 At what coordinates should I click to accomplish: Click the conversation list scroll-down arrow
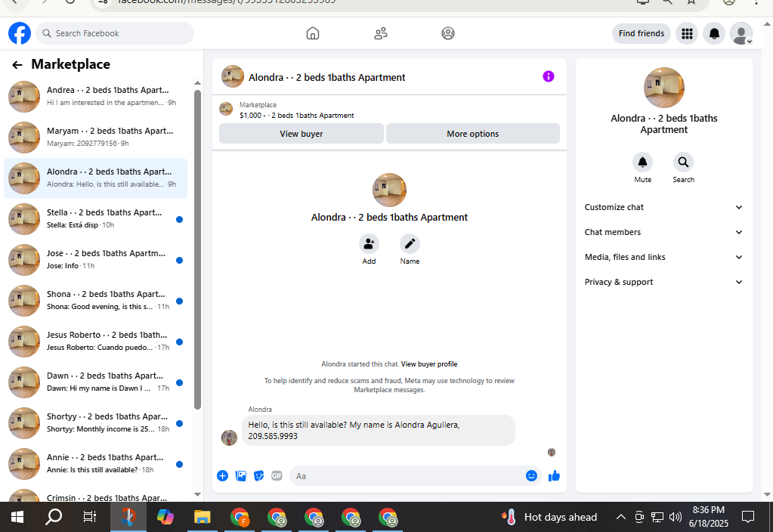[x=198, y=494]
